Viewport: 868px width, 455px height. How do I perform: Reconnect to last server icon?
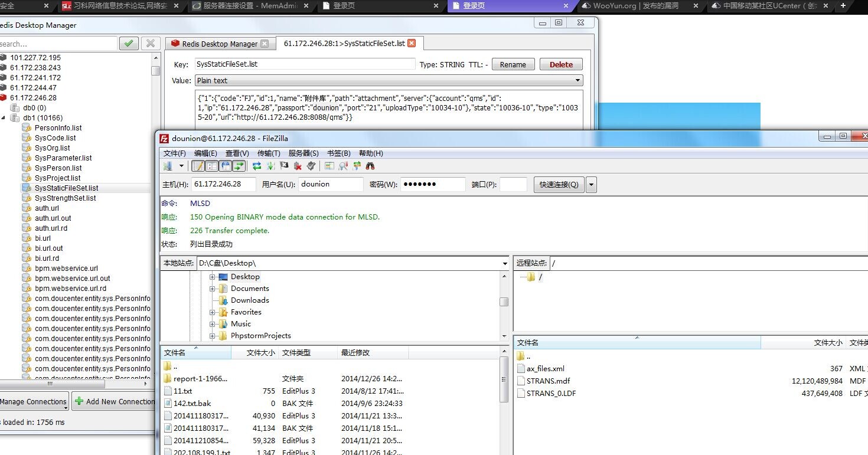tap(311, 166)
